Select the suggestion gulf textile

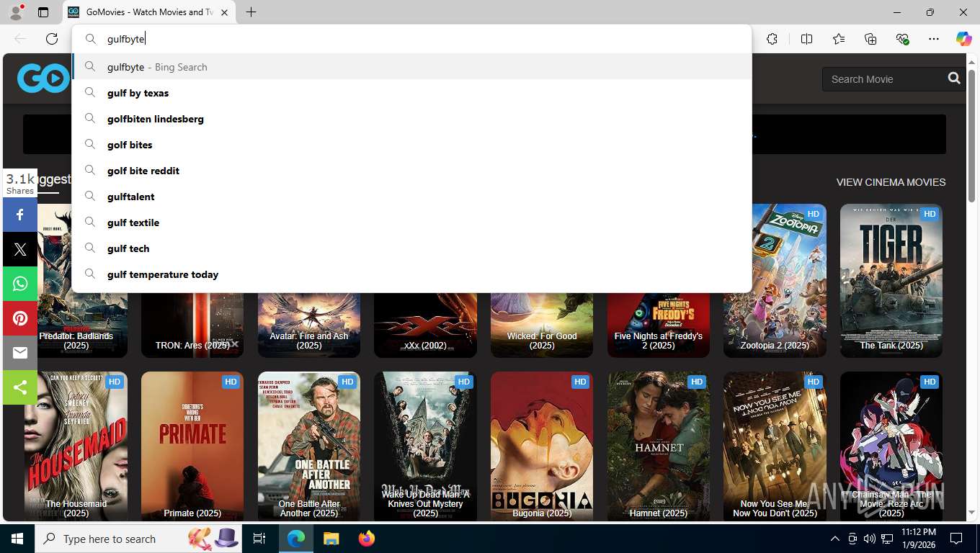[x=412, y=222]
